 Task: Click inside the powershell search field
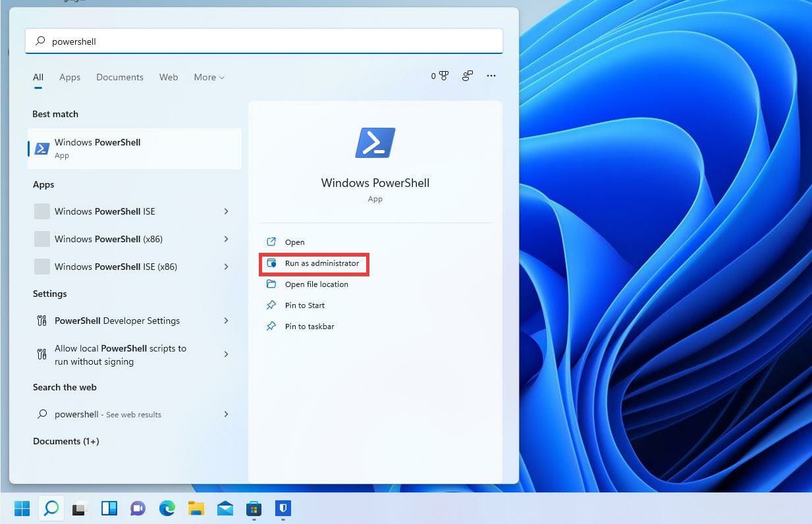(264, 41)
